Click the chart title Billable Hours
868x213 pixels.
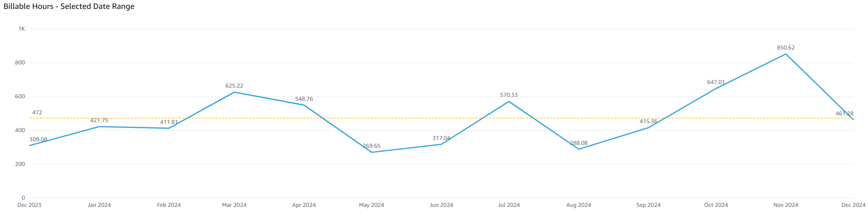coord(69,6)
